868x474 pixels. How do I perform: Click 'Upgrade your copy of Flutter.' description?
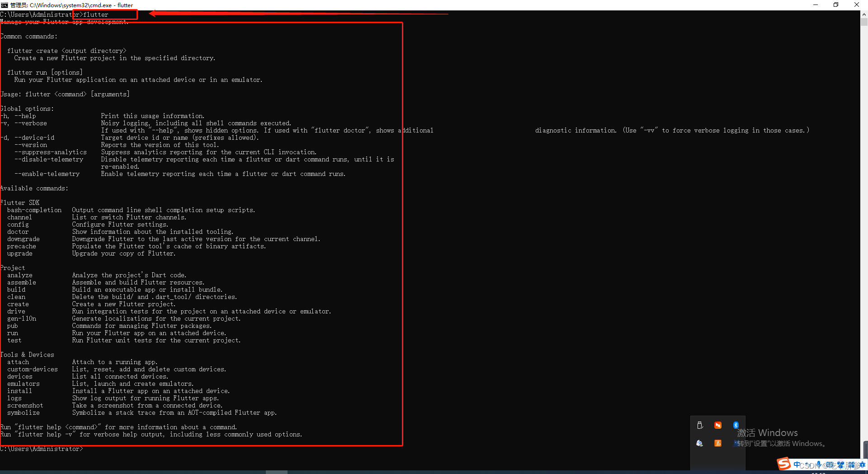click(124, 253)
